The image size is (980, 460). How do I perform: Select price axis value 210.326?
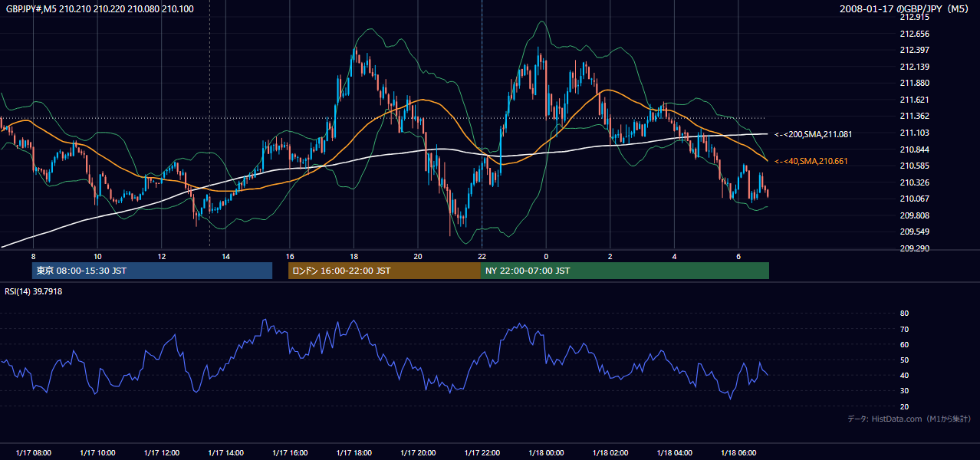point(915,182)
